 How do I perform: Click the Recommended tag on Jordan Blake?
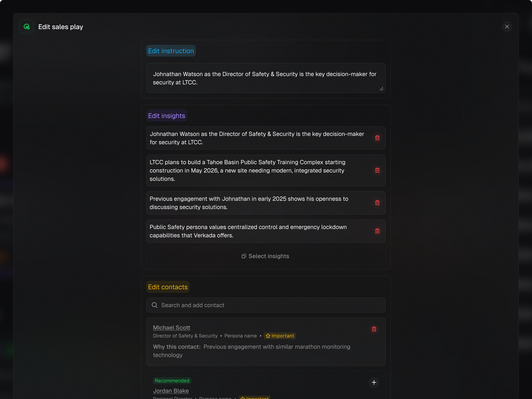click(x=172, y=381)
